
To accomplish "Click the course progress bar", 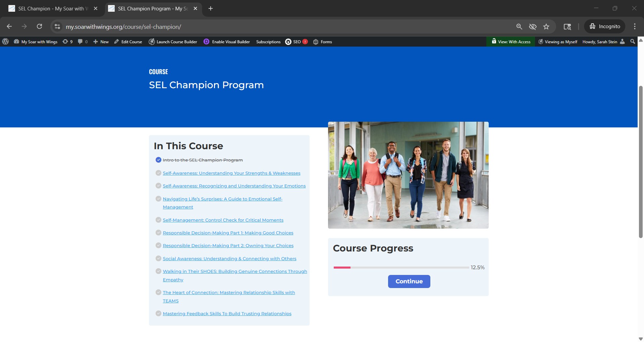I will click(x=401, y=268).
